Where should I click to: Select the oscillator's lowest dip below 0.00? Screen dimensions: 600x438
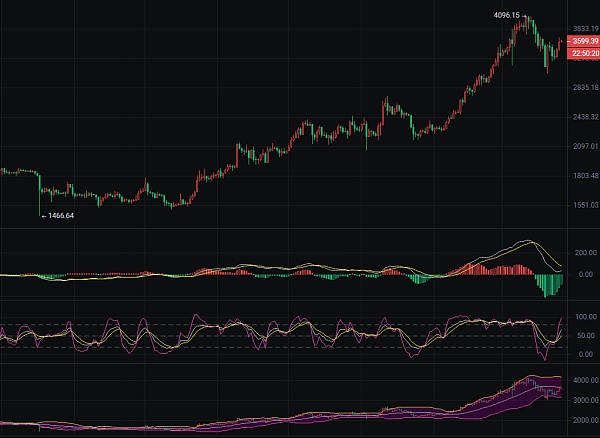pyautogui.click(x=545, y=358)
